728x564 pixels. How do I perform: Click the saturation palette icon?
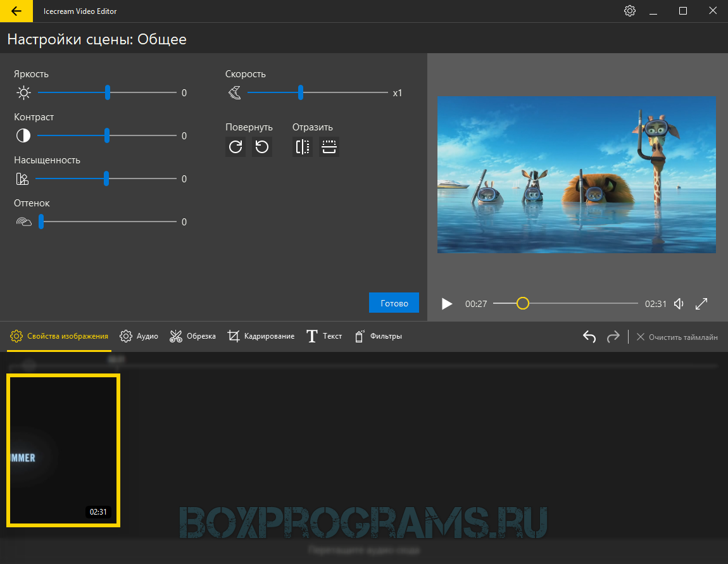click(x=22, y=179)
